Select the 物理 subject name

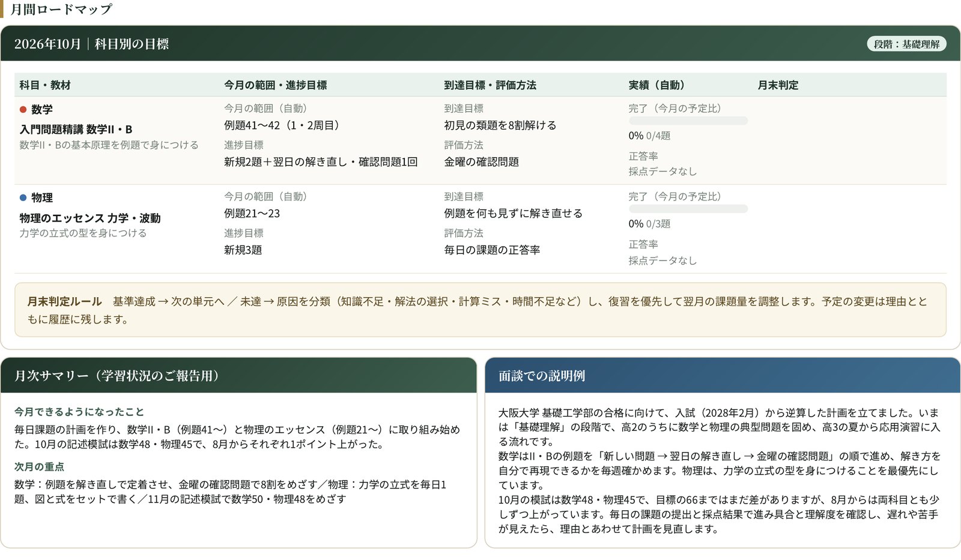[42, 197]
